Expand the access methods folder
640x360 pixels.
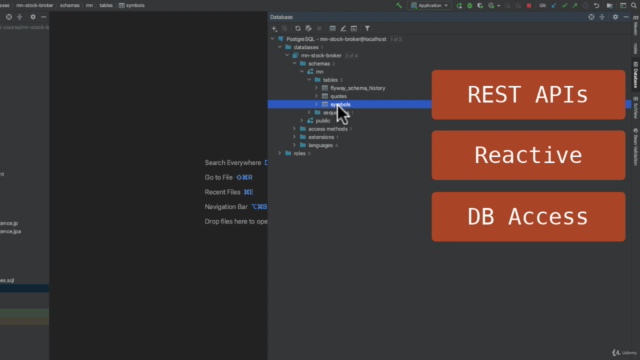294,129
